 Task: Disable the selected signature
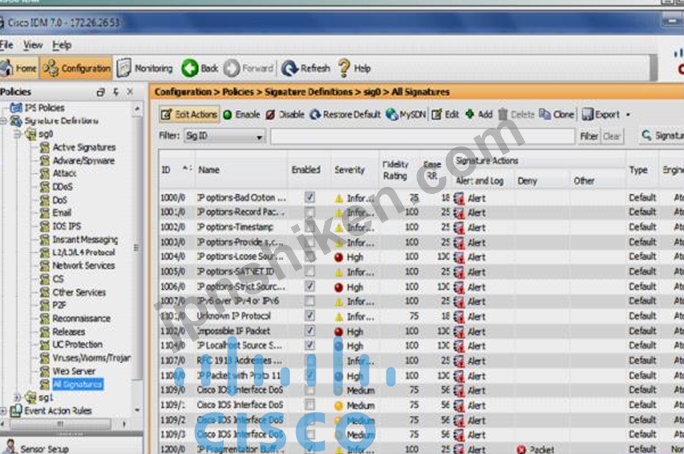point(285,115)
